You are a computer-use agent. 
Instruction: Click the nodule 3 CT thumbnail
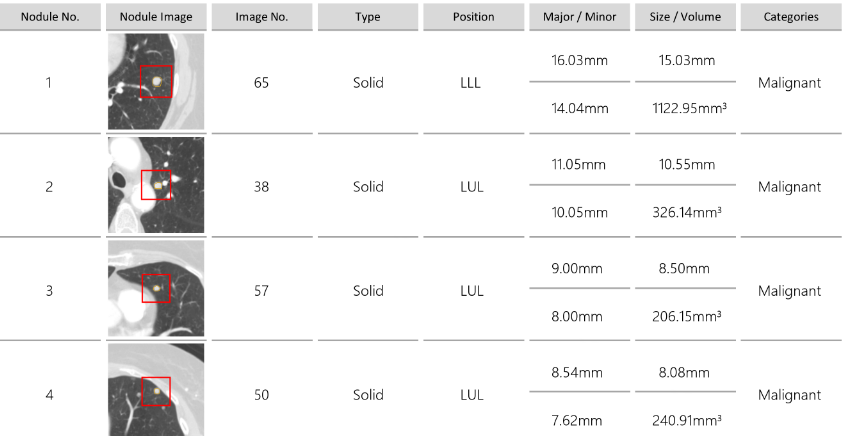(156, 290)
